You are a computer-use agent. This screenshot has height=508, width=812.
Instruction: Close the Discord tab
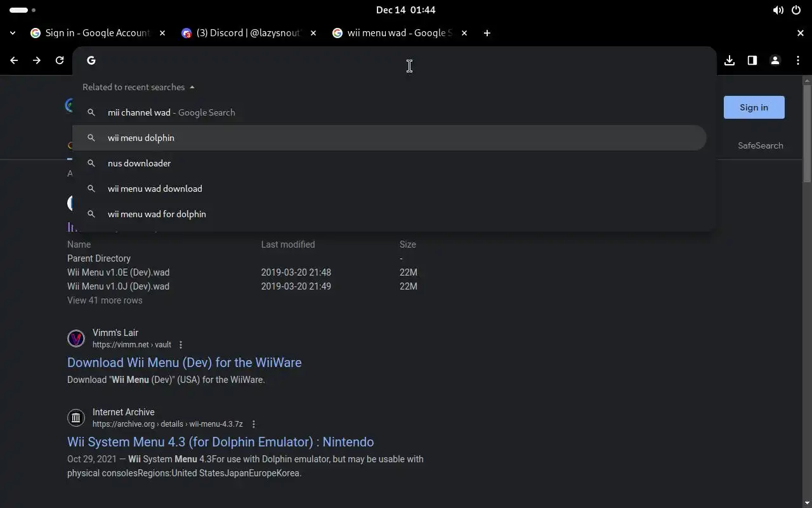coord(313,33)
